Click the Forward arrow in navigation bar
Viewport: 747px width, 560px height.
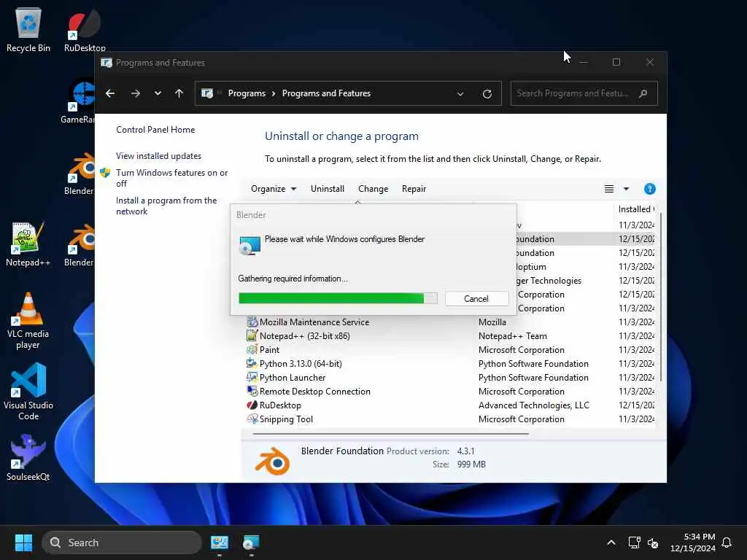(x=136, y=93)
